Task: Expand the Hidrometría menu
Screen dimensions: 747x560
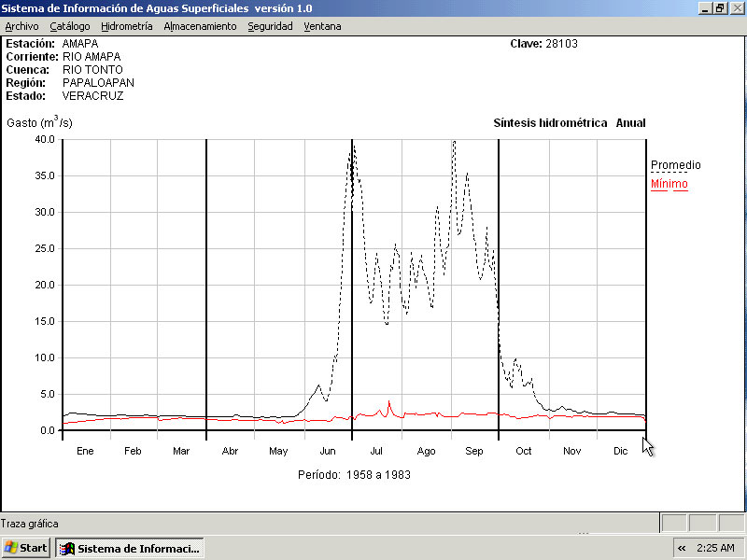Action: pos(126,26)
